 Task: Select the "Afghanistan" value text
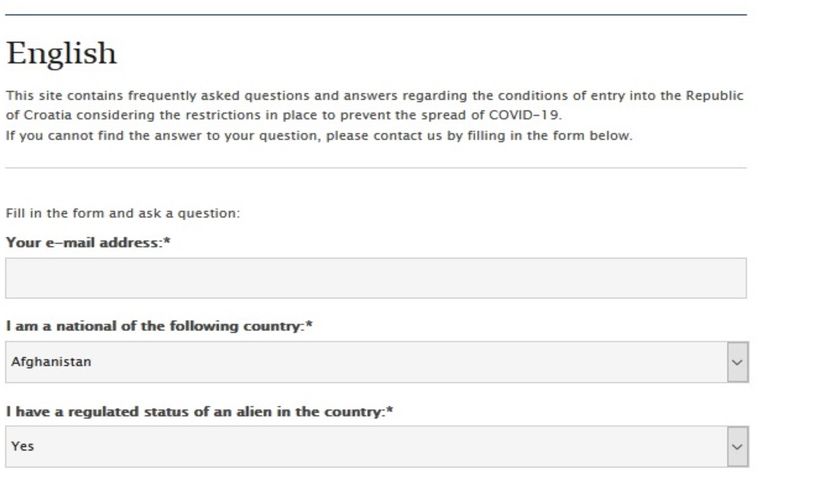(51, 362)
